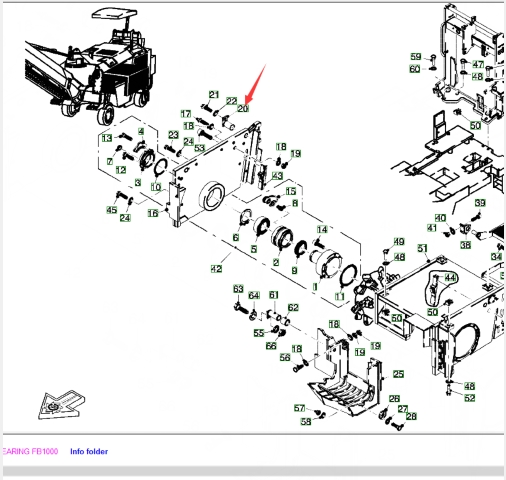Select part number 25 label

click(x=398, y=374)
